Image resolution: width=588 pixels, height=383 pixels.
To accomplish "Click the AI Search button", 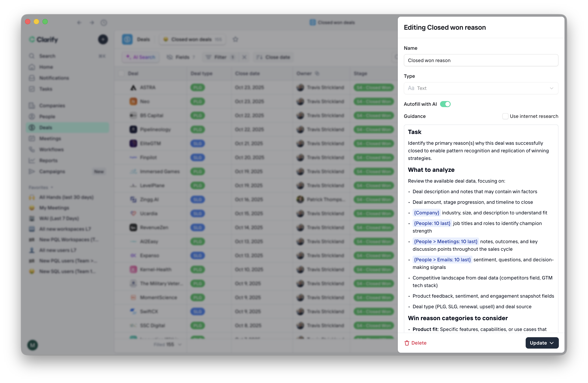I will (x=141, y=57).
